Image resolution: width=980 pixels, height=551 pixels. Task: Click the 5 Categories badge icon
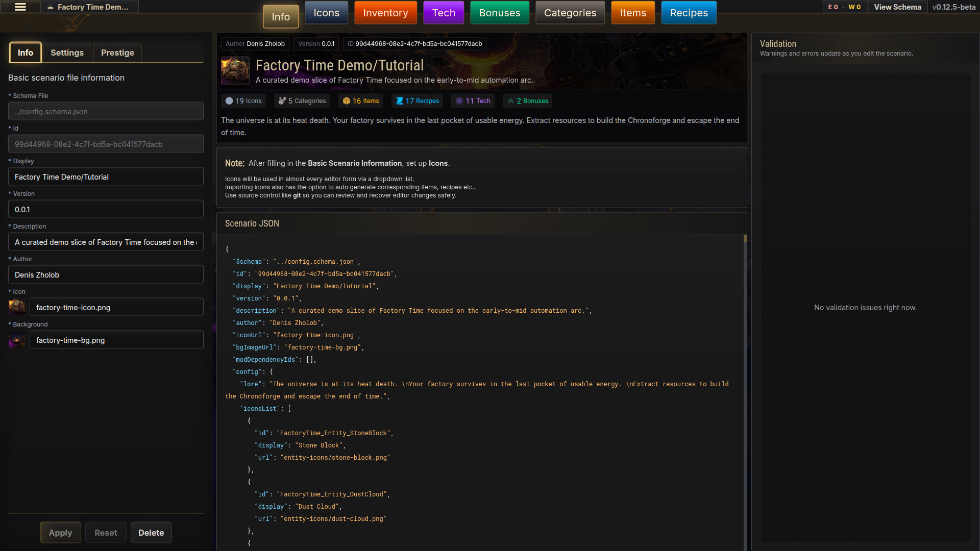[x=282, y=101]
